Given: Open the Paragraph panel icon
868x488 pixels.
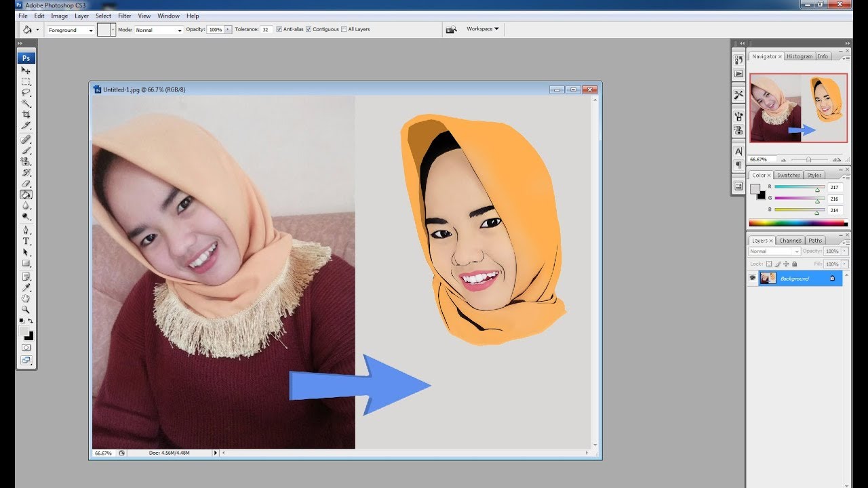Looking at the screenshot, I should 738,165.
